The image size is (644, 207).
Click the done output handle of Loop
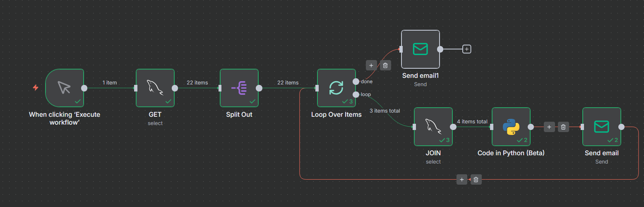point(356,82)
